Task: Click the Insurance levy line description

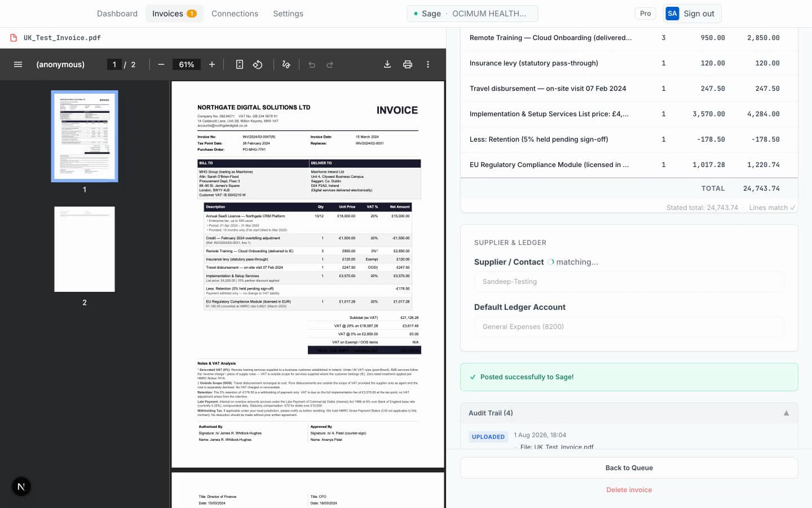Action: [533, 63]
